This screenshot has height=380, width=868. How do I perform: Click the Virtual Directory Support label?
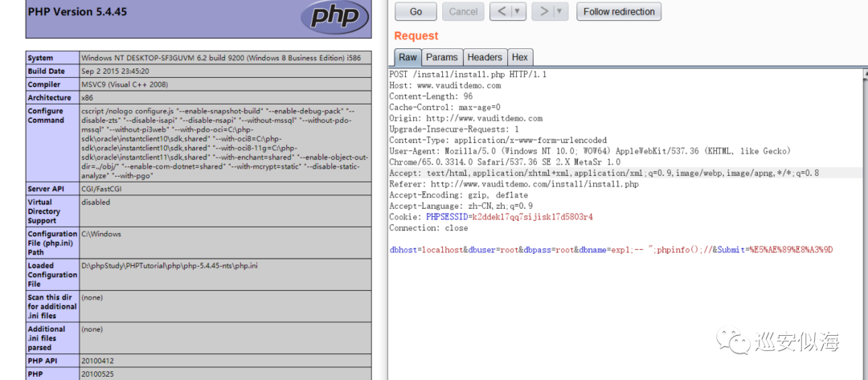click(x=44, y=211)
